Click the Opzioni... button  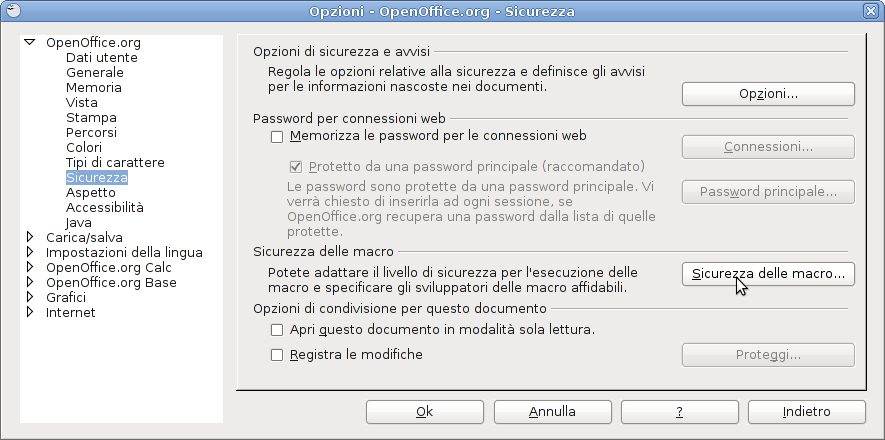pos(768,94)
